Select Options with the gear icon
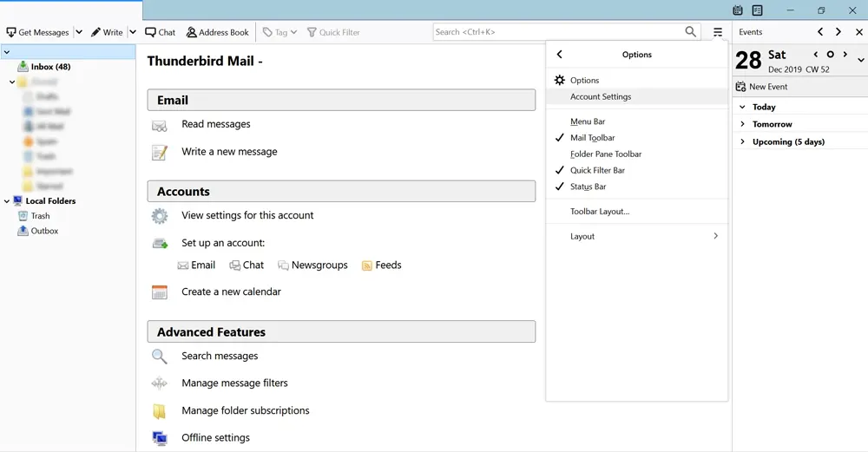Viewport: 868px width, 452px height. 636,80
